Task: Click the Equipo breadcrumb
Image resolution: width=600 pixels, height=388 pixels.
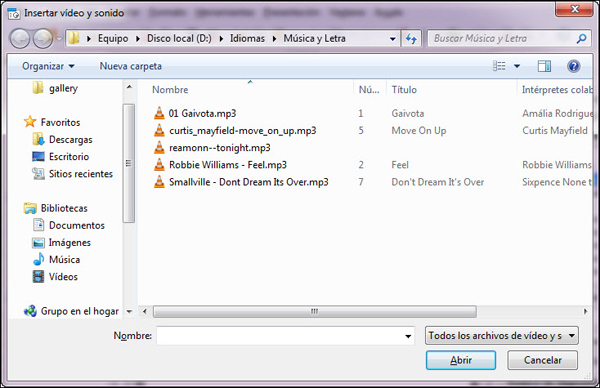Action: pyautogui.click(x=113, y=38)
